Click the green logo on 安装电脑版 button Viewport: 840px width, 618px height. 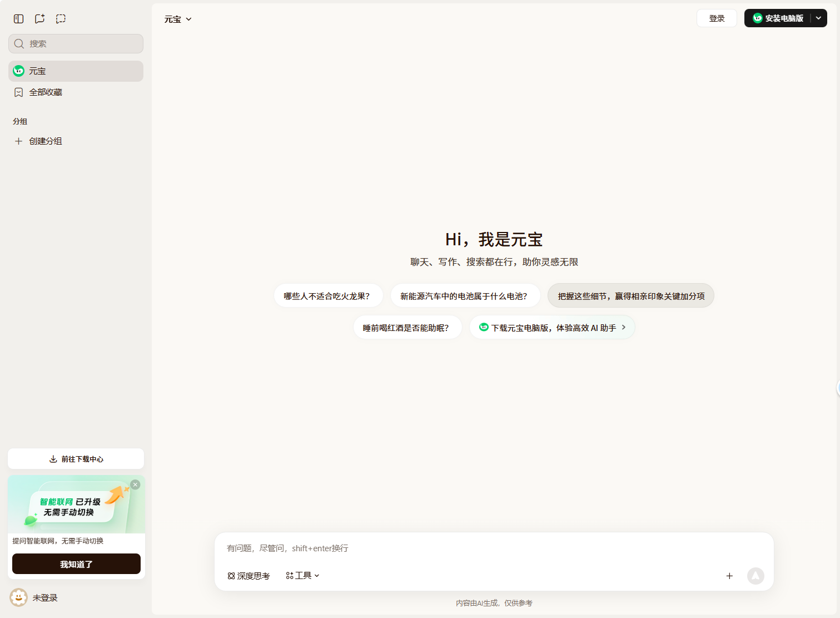coord(757,18)
